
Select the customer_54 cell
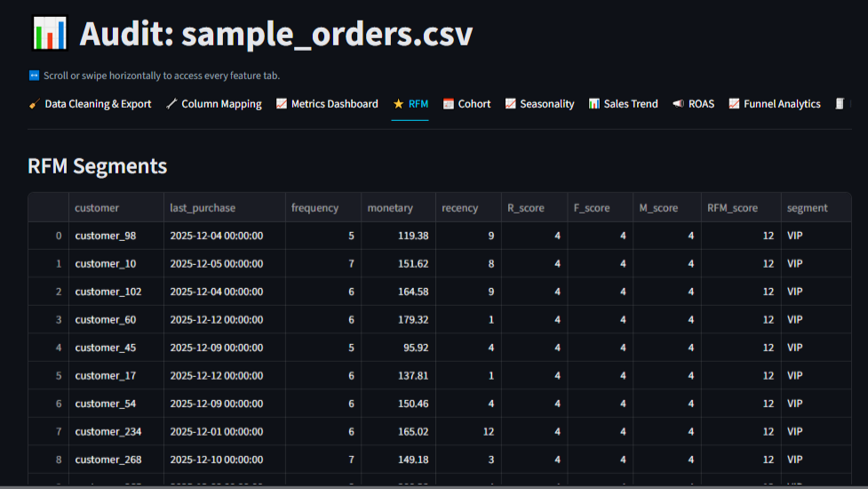pyautogui.click(x=116, y=404)
